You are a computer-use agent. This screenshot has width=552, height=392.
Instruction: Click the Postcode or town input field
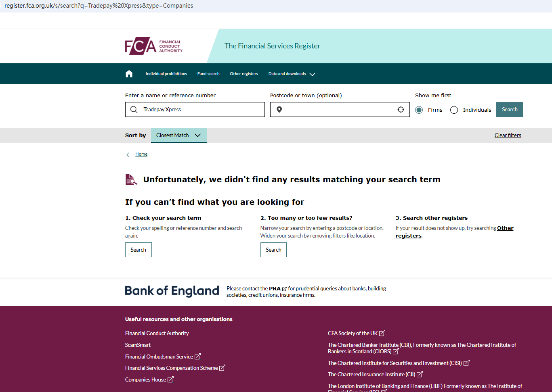[x=340, y=110]
